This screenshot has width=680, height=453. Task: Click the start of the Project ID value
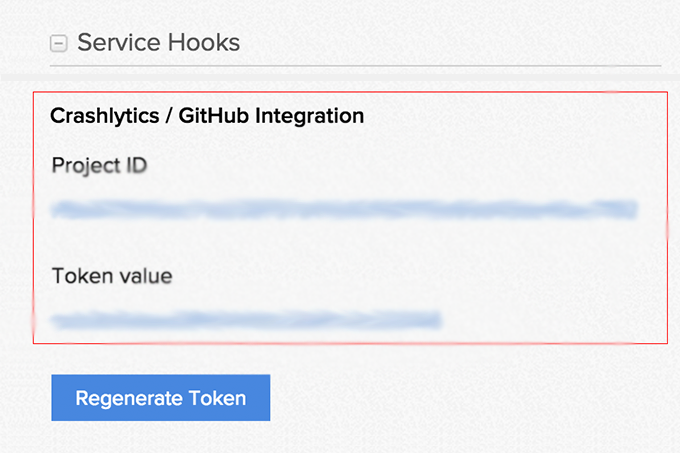tap(57, 210)
